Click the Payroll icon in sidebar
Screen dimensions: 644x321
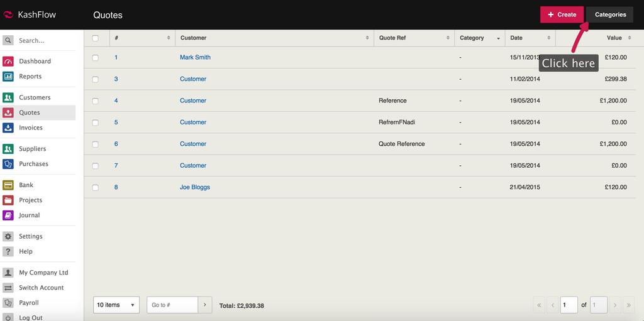(8, 303)
